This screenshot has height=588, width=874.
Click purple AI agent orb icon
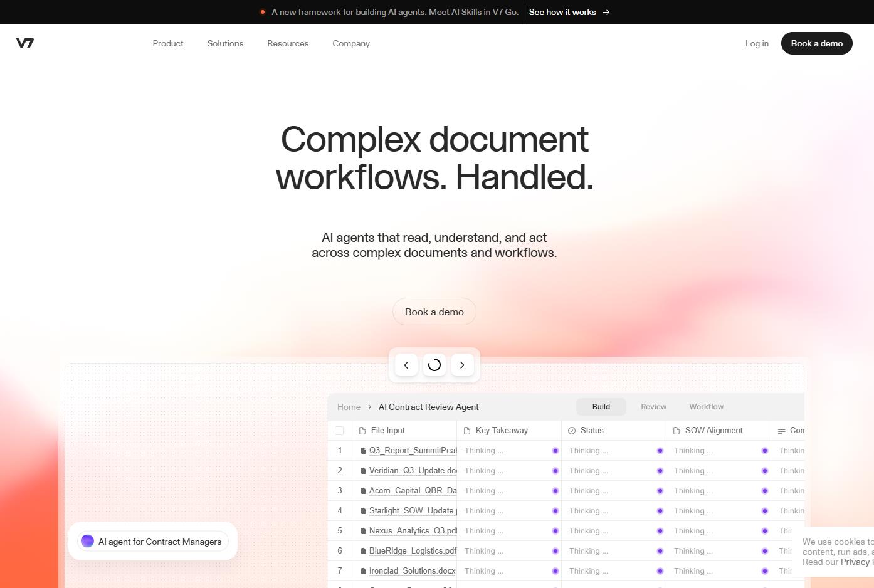coord(88,541)
